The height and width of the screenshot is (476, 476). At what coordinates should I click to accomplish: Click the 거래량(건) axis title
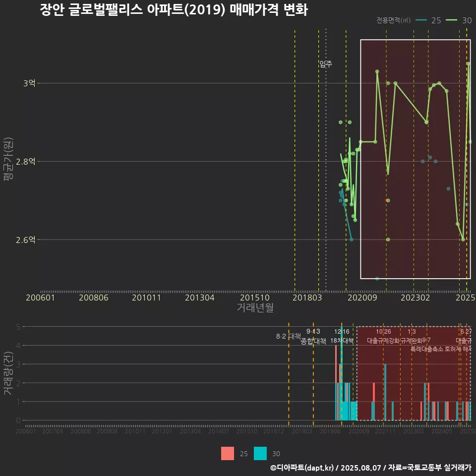pos(8,373)
